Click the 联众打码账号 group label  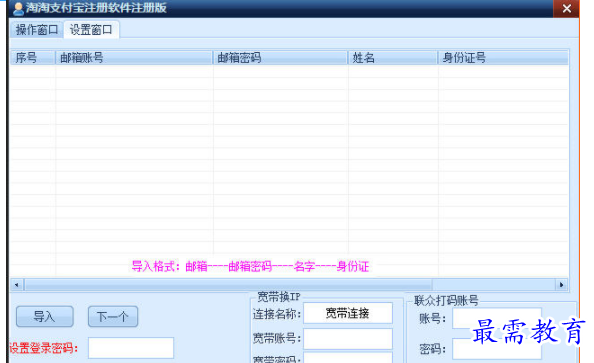pos(446,300)
